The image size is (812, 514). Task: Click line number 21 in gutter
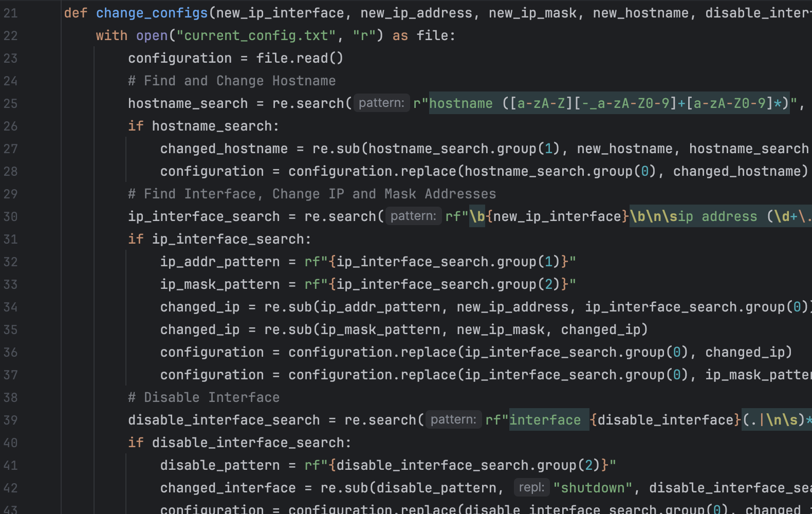pyautogui.click(x=10, y=13)
